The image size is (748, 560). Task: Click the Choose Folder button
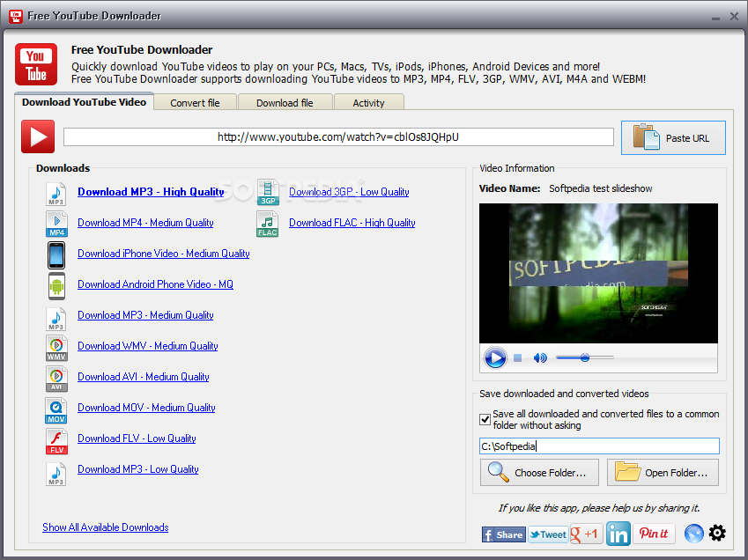[x=539, y=472]
